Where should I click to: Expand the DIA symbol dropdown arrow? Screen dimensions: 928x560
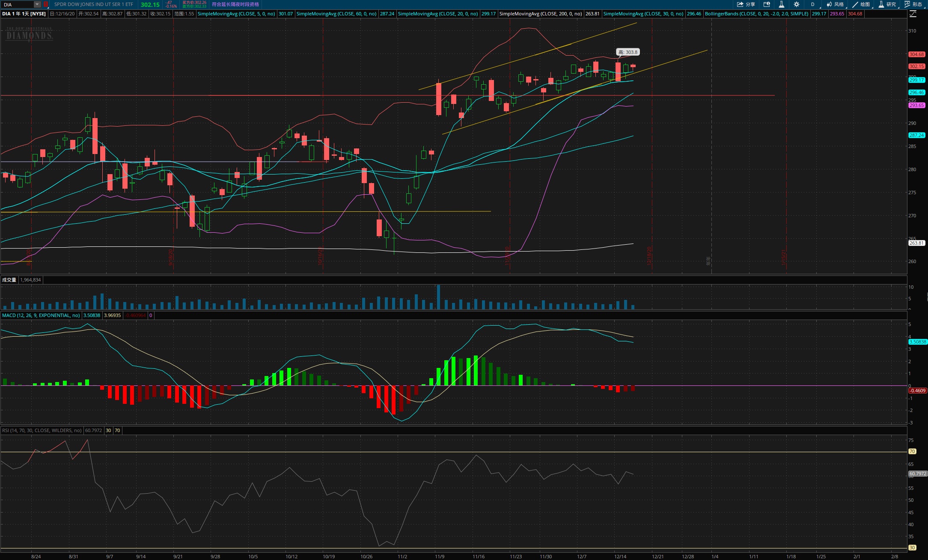[x=37, y=4]
